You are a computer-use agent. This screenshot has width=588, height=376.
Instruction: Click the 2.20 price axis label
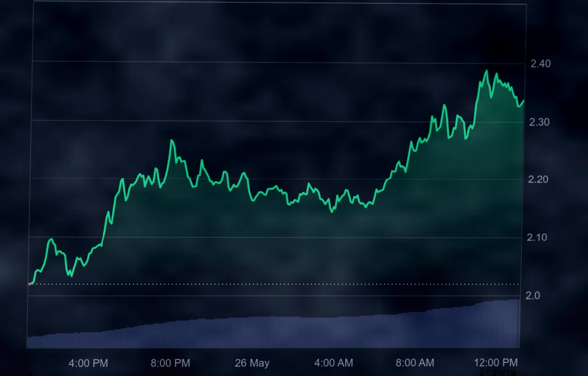pyautogui.click(x=538, y=180)
